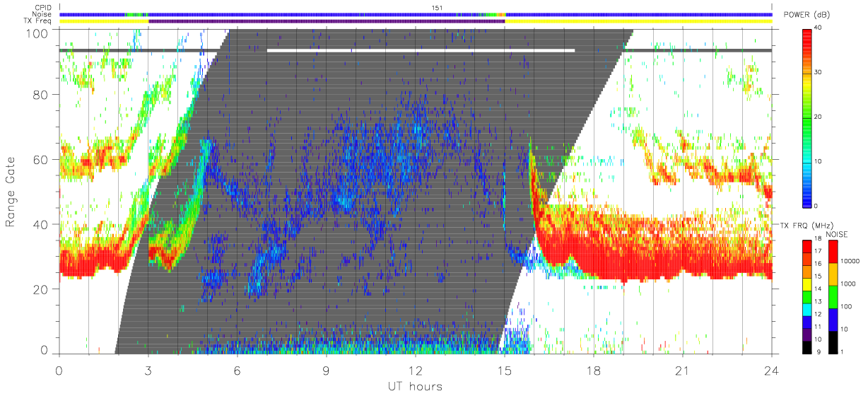Click the UT hours axis label
This screenshot has width=868, height=401.
click(x=415, y=386)
